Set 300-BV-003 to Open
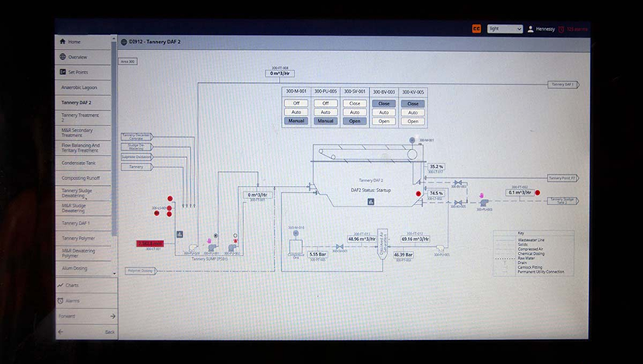Image resolution: width=643 pixels, height=364 pixels. click(383, 122)
